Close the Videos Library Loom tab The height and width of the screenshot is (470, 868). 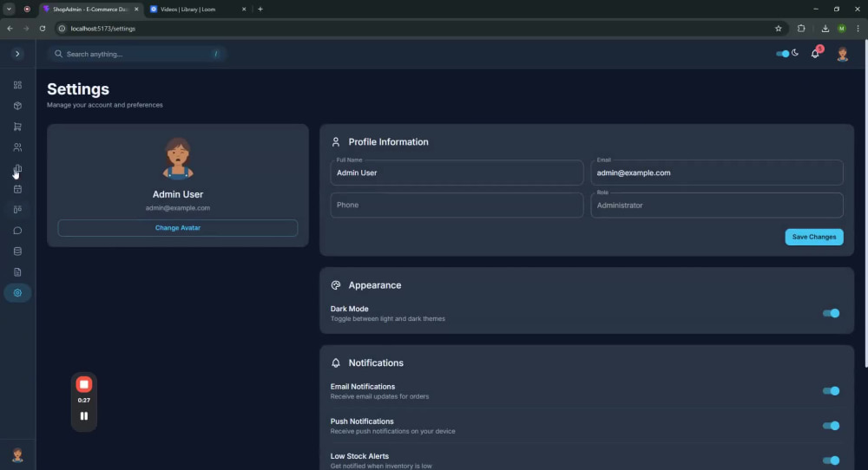pos(244,10)
